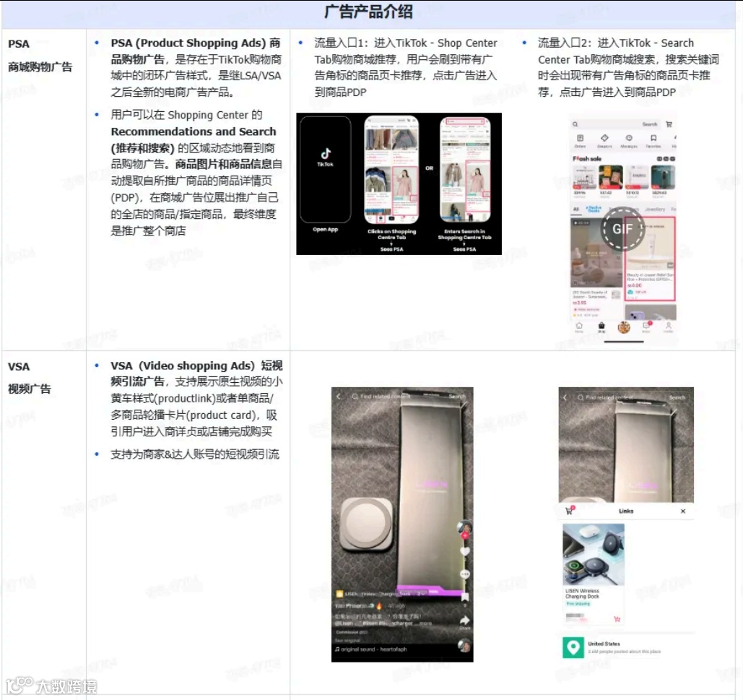Tap the green location pin icon
Image resolution: width=743 pixels, height=700 pixels.
(x=573, y=647)
